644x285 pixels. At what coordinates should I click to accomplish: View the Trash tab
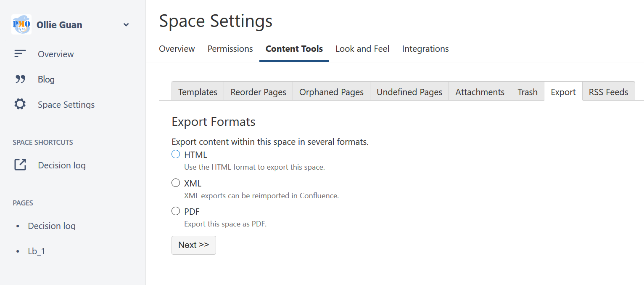point(527,91)
